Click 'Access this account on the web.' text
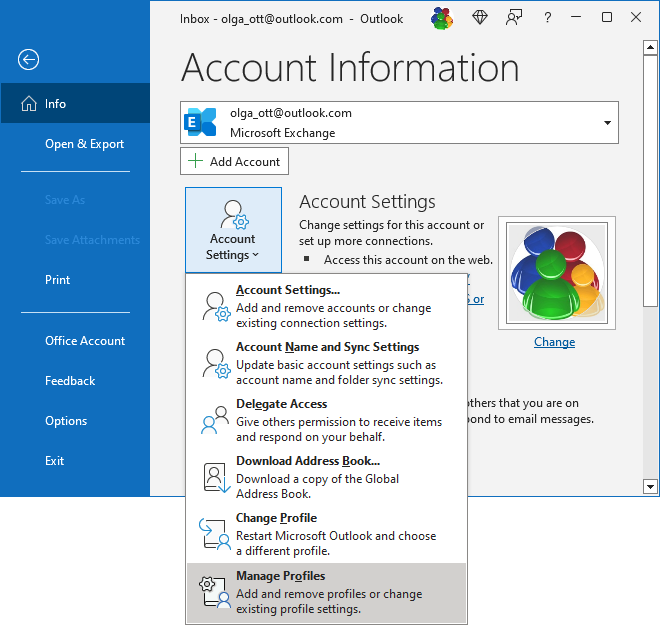Image resolution: width=660 pixels, height=625 pixels. click(408, 260)
